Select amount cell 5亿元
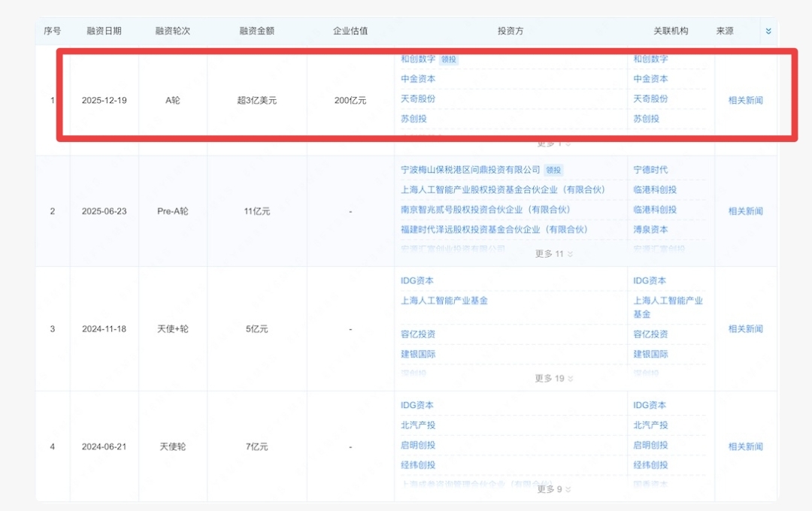The width and height of the screenshot is (812, 511). pos(257,328)
